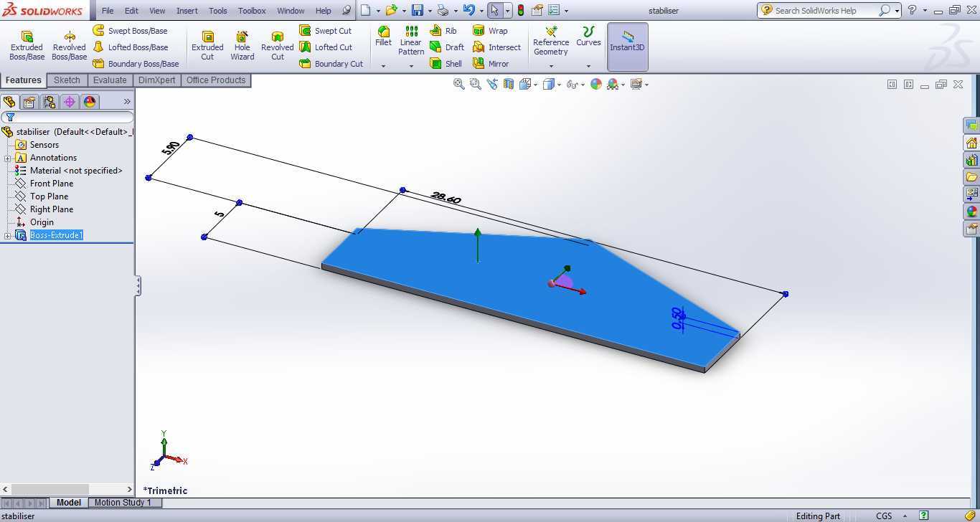Select the Boundary Cut command
Viewport: 980px width, 522px height.
331,64
